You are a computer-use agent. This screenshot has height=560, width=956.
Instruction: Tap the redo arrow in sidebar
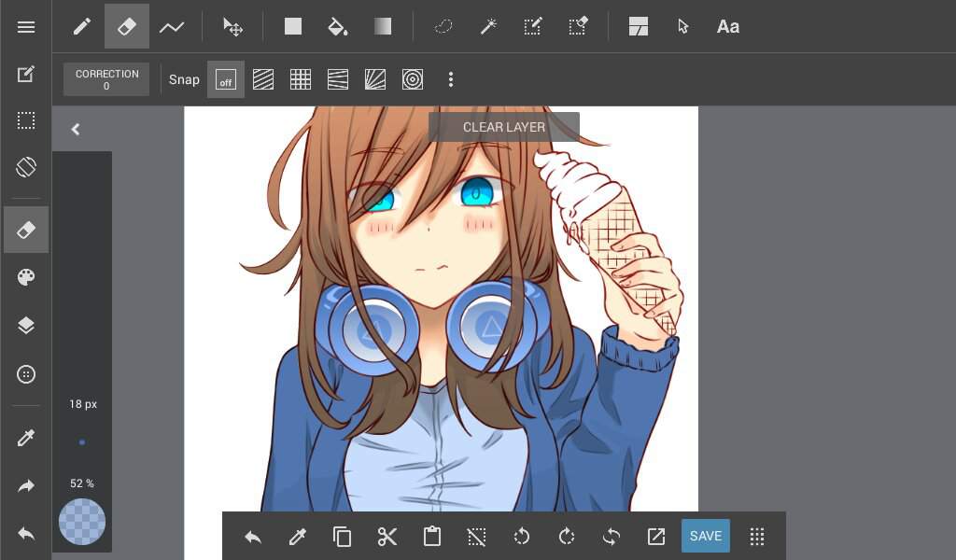25,485
